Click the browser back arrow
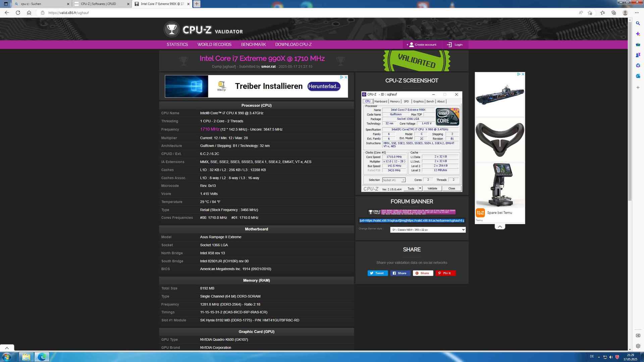 (x=7, y=13)
